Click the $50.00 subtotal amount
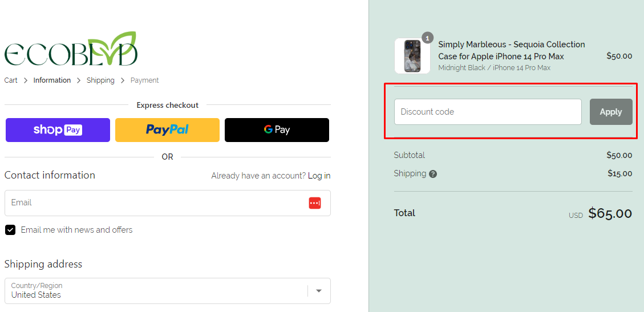Image resolution: width=644 pixels, height=312 pixels. pyautogui.click(x=619, y=155)
